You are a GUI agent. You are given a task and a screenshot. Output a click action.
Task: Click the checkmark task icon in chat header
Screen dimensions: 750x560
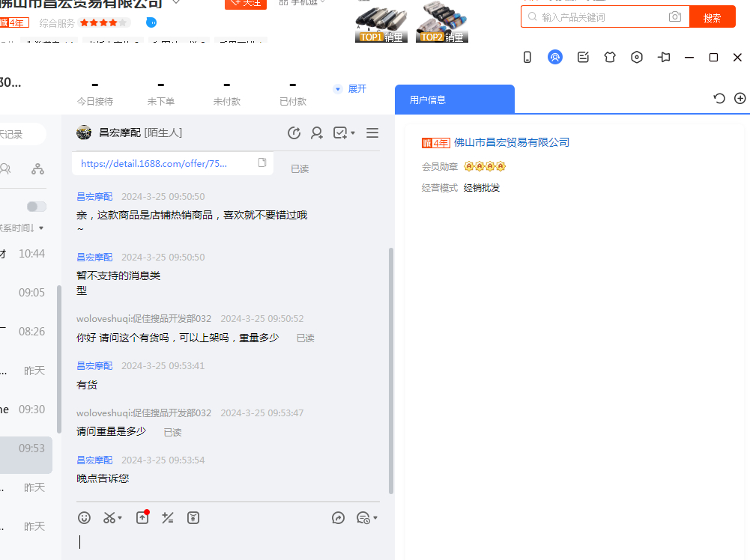340,133
